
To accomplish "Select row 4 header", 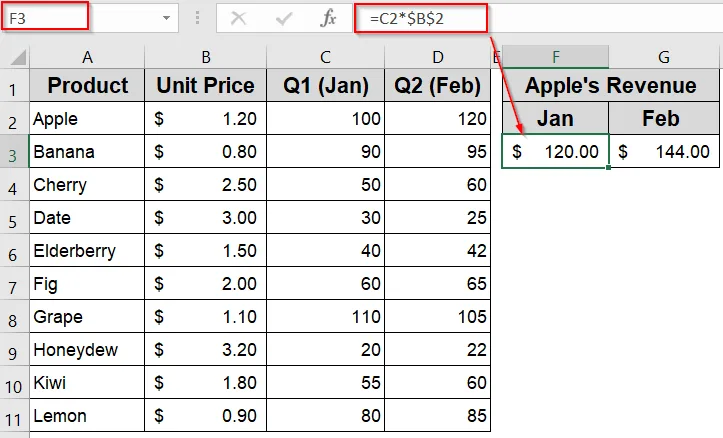I will (x=15, y=184).
